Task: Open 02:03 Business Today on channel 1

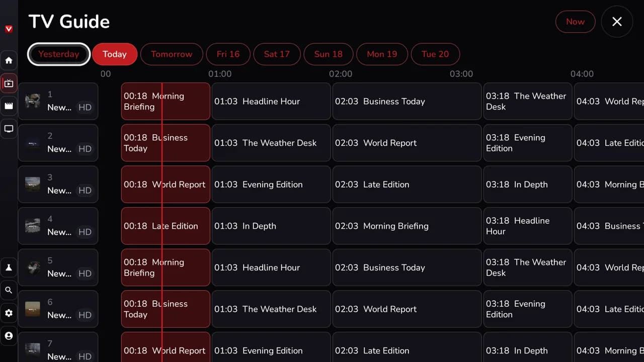Action: click(x=407, y=101)
